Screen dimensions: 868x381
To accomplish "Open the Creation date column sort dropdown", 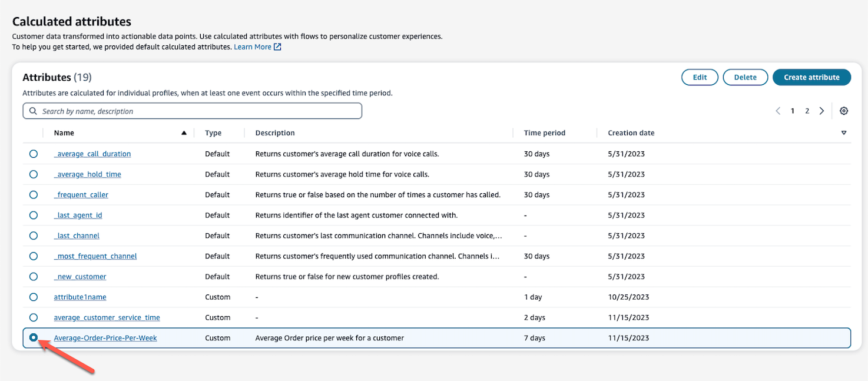I will [844, 133].
